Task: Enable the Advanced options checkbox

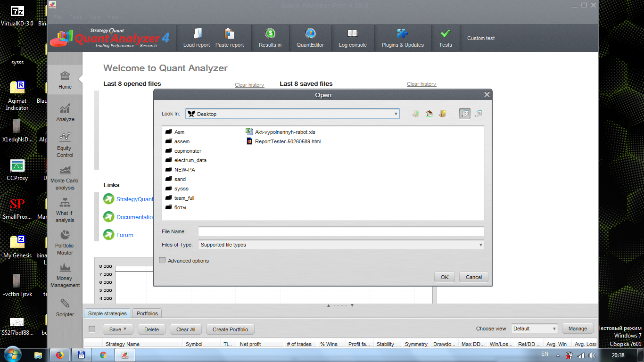Action: tap(162, 260)
